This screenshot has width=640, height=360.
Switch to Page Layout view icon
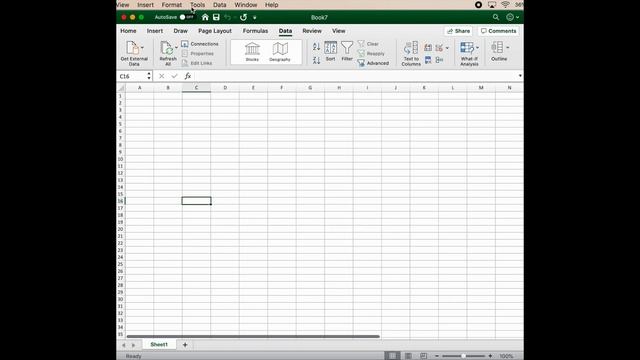pyautogui.click(x=408, y=356)
